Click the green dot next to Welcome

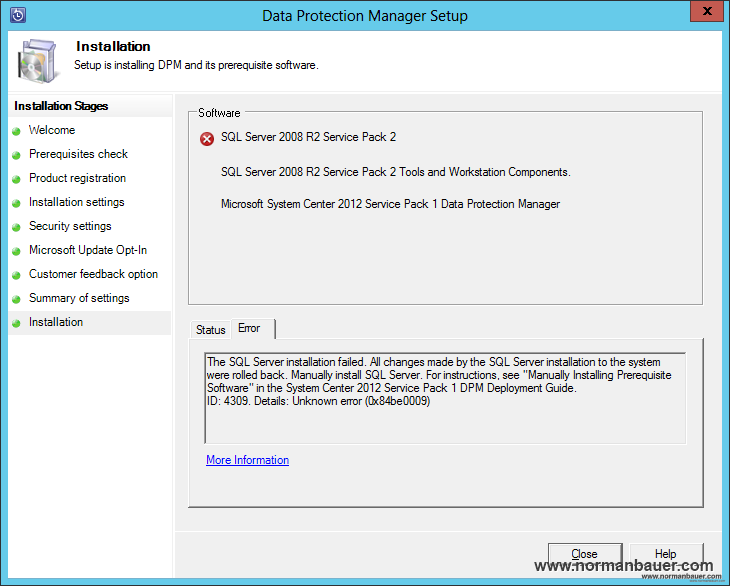click(17, 131)
